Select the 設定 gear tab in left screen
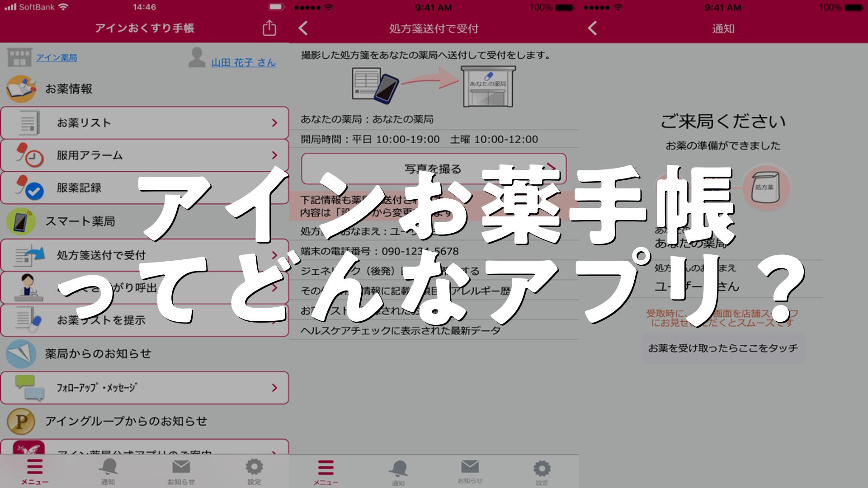 click(x=254, y=472)
